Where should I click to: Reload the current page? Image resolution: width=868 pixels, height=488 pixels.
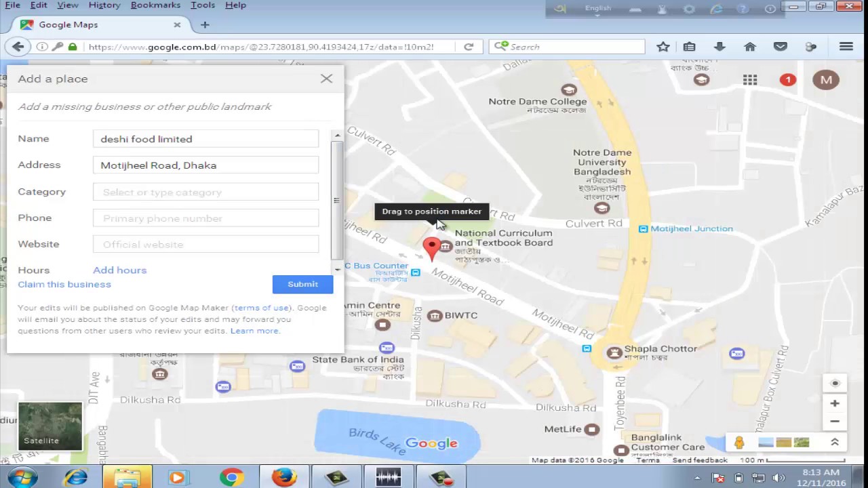pos(469,47)
